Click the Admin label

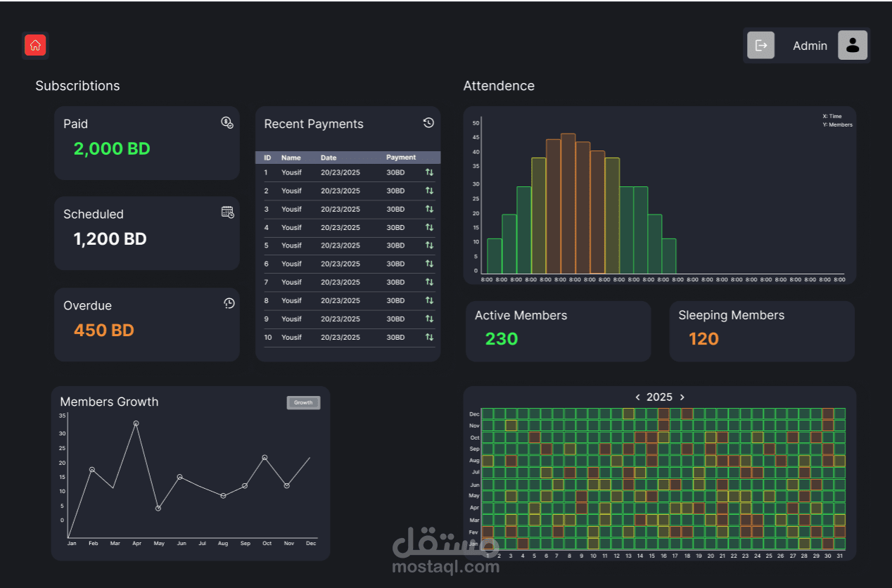[810, 46]
